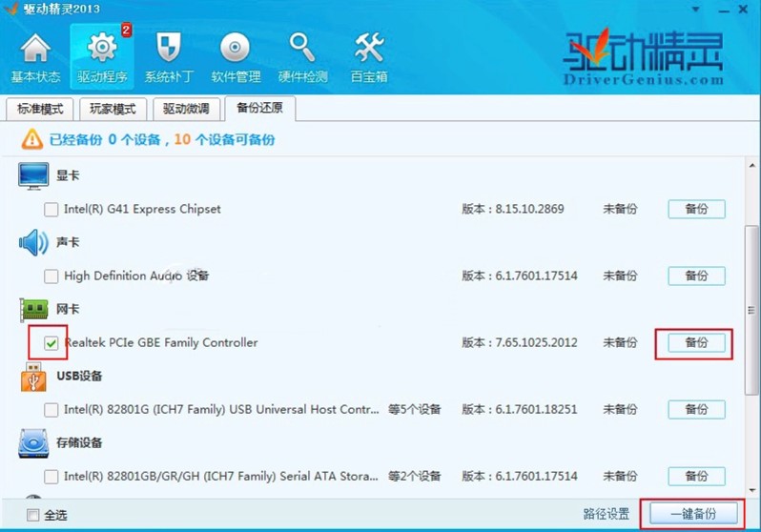Click the orange warning triangle icon
The width and height of the screenshot is (761, 532).
click(32, 139)
